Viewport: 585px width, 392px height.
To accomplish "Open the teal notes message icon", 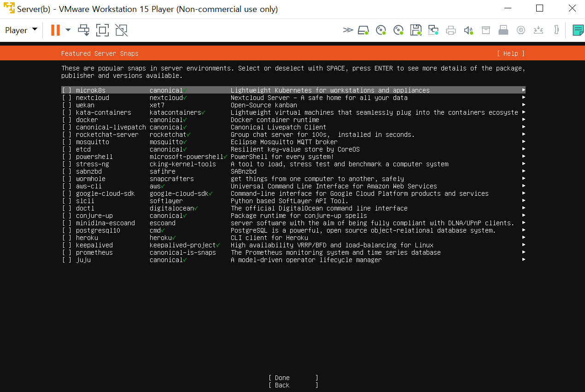I will point(578,30).
